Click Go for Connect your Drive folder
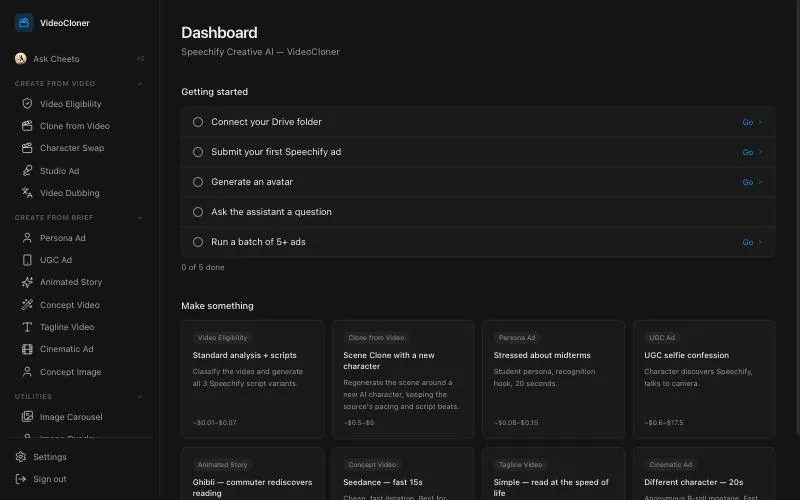Image resolution: width=800 pixels, height=500 pixels. (752, 122)
